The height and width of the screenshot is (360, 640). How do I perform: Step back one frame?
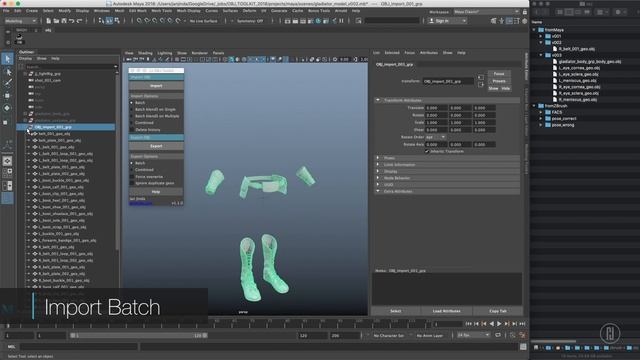(476, 324)
